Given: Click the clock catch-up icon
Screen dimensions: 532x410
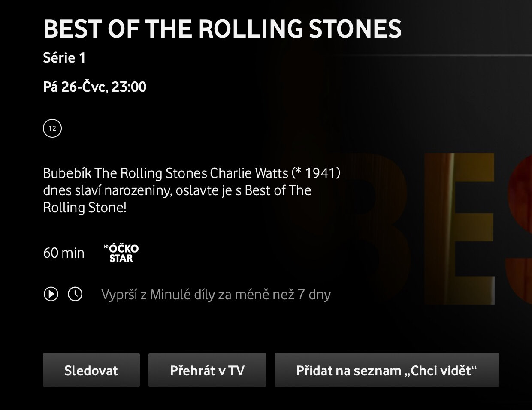Looking at the screenshot, I should point(75,294).
